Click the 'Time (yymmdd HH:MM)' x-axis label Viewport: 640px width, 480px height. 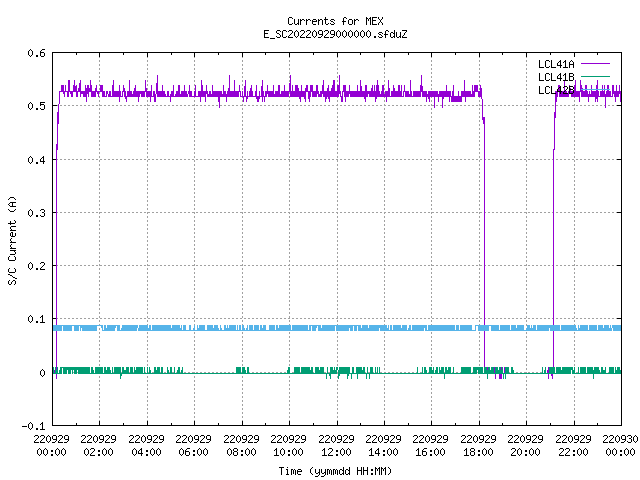(x=335, y=471)
